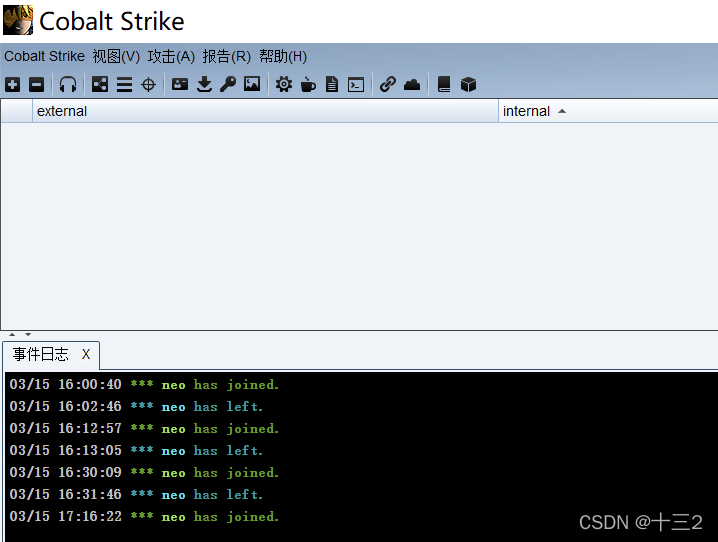718x542 pixels.
Task: Open the downloaded files arrow icon
Action: click(204, 85)
